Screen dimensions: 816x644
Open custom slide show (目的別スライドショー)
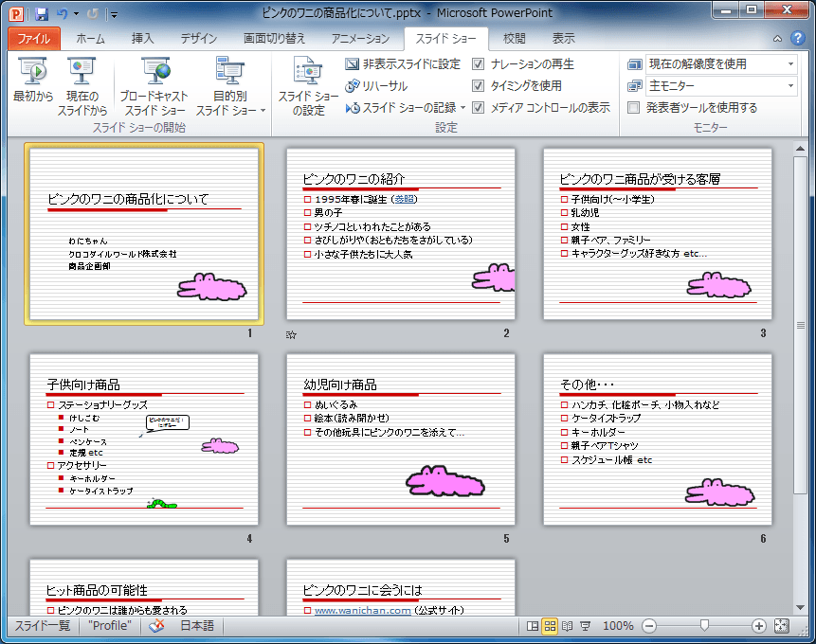(230, 87)
